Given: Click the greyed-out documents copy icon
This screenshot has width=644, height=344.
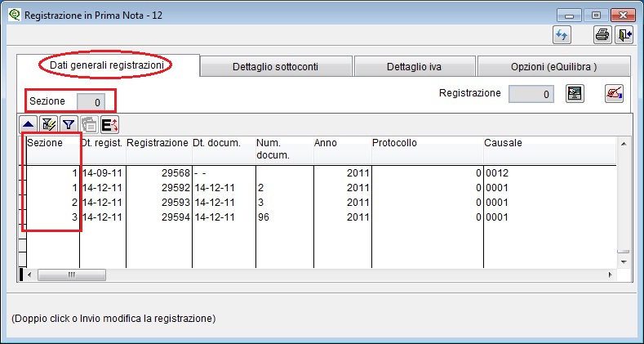Looking at the screenshot, I should coord(89,123).
